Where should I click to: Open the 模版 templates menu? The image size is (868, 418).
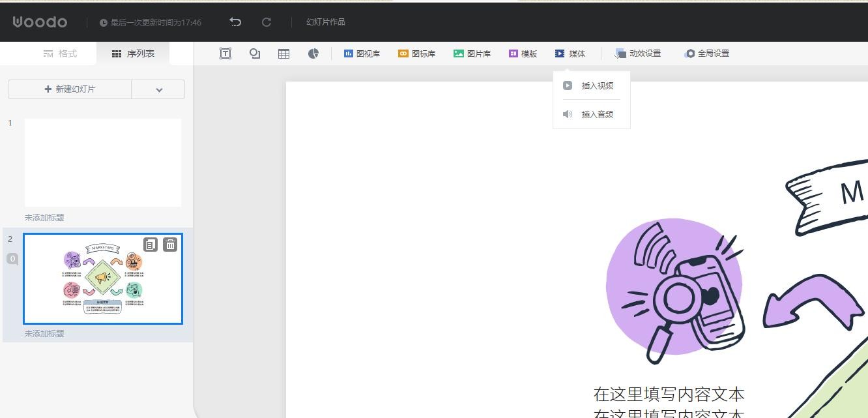523,53
